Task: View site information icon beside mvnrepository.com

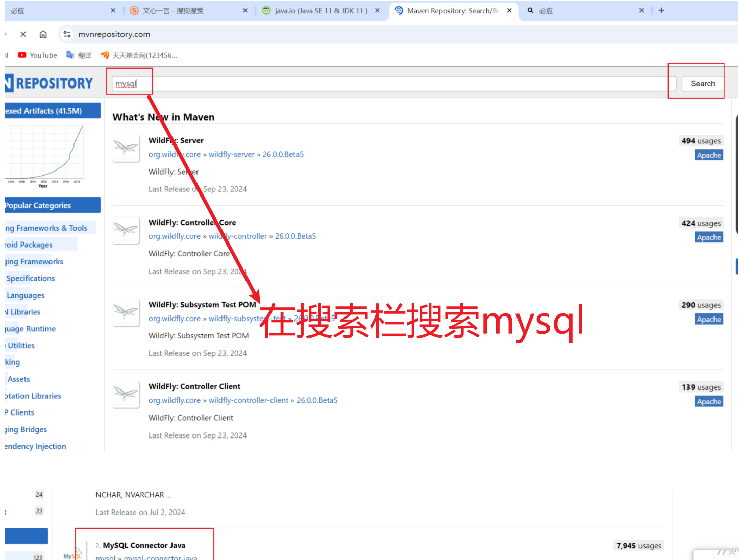Action: [67, 34]
